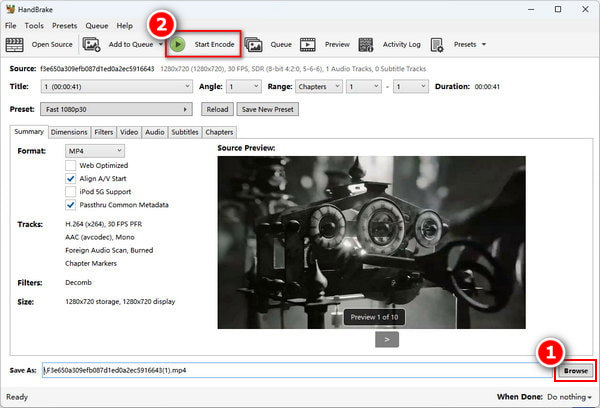Click the source preview image

[x=372, y=242]
